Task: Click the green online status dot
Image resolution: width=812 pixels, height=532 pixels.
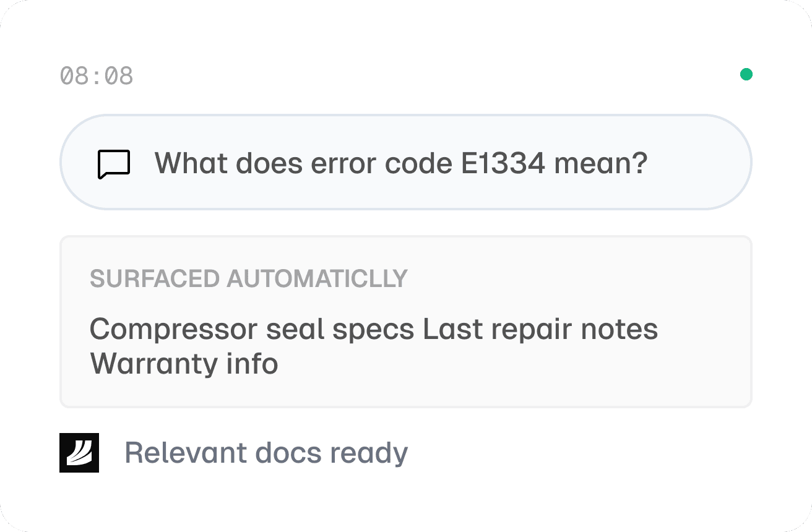Action: pyautogui.click(x=746, y=75)
